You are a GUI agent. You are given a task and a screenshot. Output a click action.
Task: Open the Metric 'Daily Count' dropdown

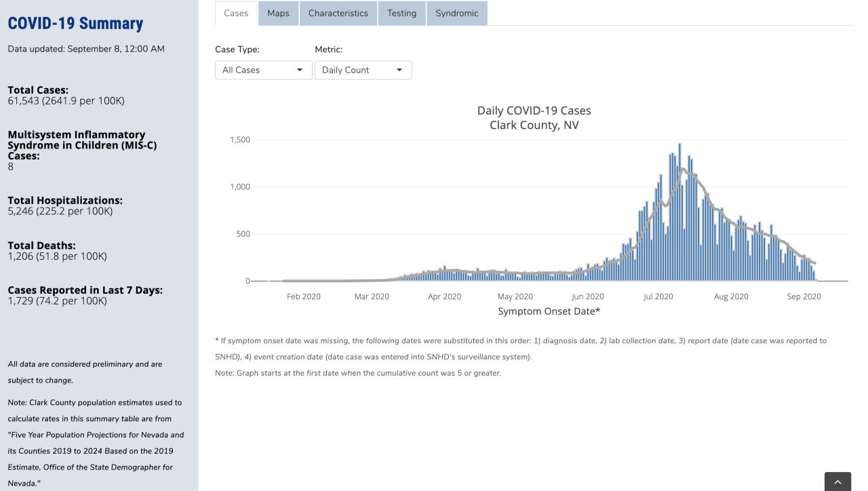(x=363, y=70)
